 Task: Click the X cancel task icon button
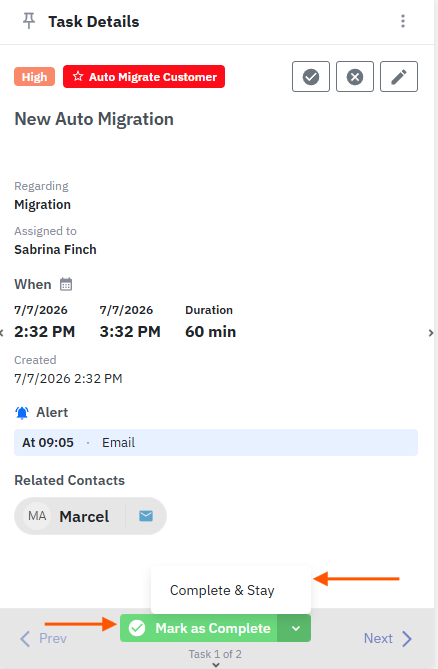click(355, 77)
